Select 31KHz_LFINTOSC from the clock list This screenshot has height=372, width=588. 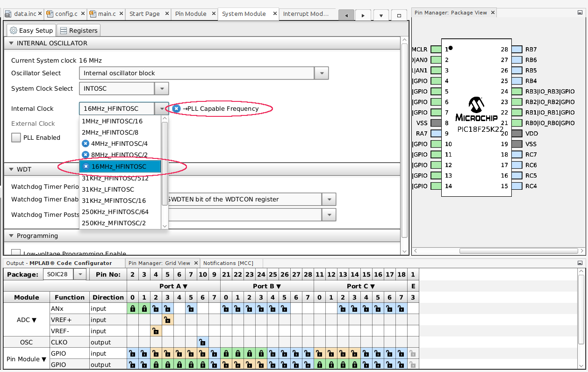click(x=120, y=189)
